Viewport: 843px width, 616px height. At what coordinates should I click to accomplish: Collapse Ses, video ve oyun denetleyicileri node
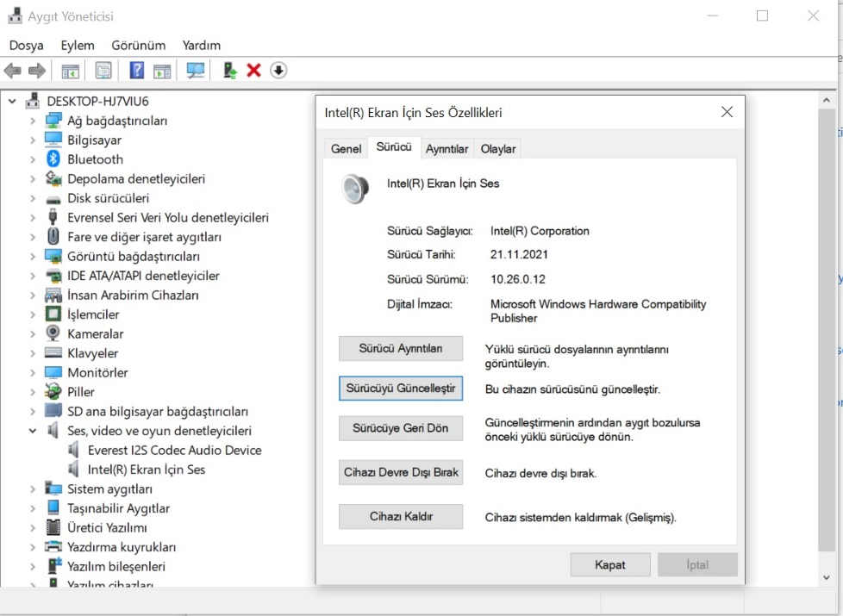(32, 431)
